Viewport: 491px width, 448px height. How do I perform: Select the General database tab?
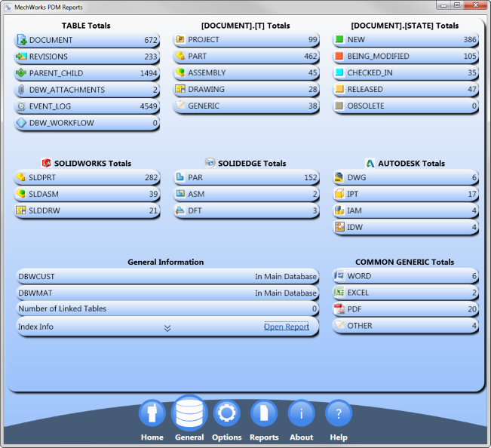(x=189, y=413)
